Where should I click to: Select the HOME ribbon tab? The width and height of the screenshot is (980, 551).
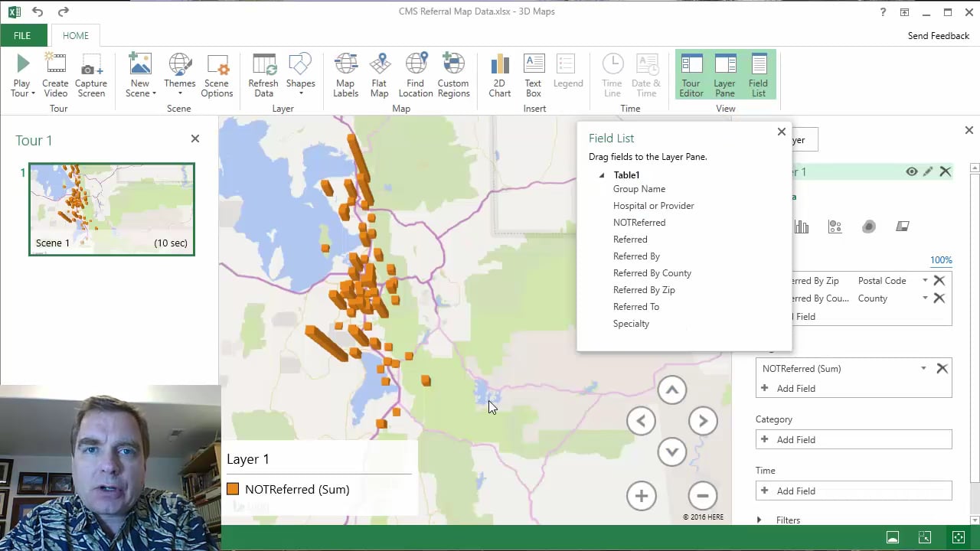click(76, 36)
